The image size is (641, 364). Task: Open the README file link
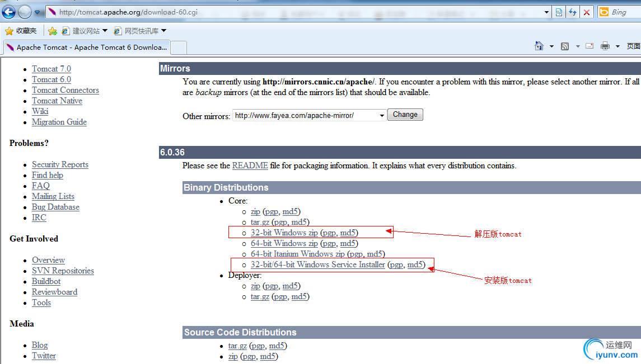(x=250, y=166)
